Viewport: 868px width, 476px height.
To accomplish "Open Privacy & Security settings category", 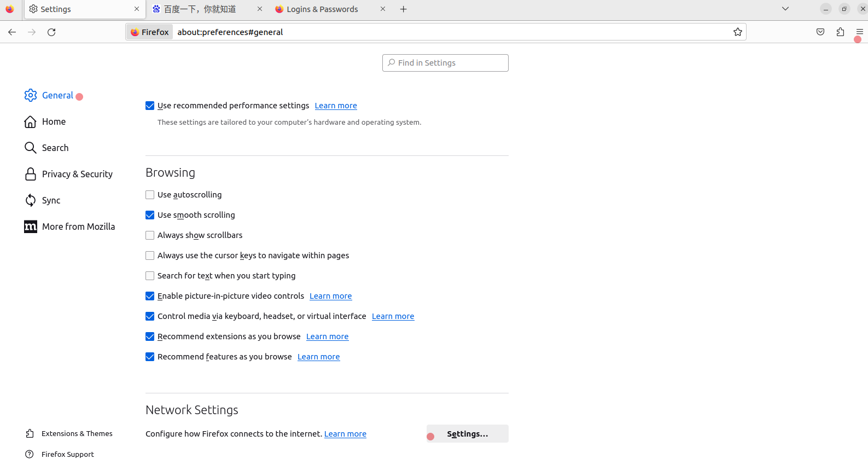I will point(77,174).
